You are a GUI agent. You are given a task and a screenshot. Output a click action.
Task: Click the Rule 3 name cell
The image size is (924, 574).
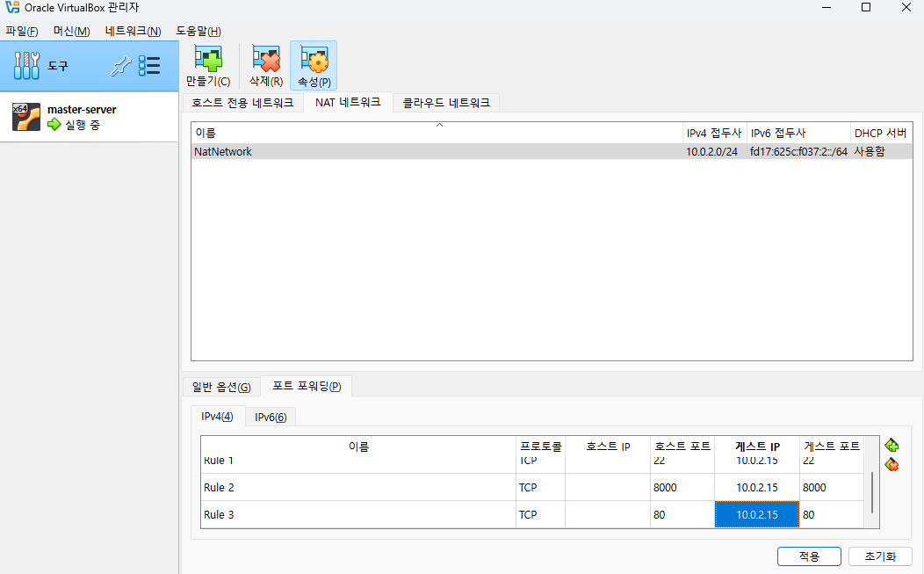point(358,514)
